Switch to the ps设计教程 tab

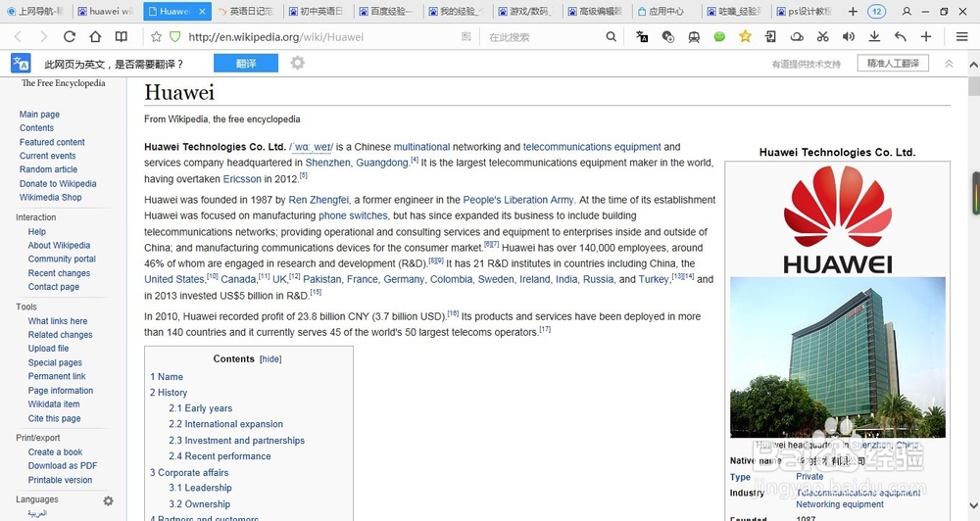tap(805, 11)
